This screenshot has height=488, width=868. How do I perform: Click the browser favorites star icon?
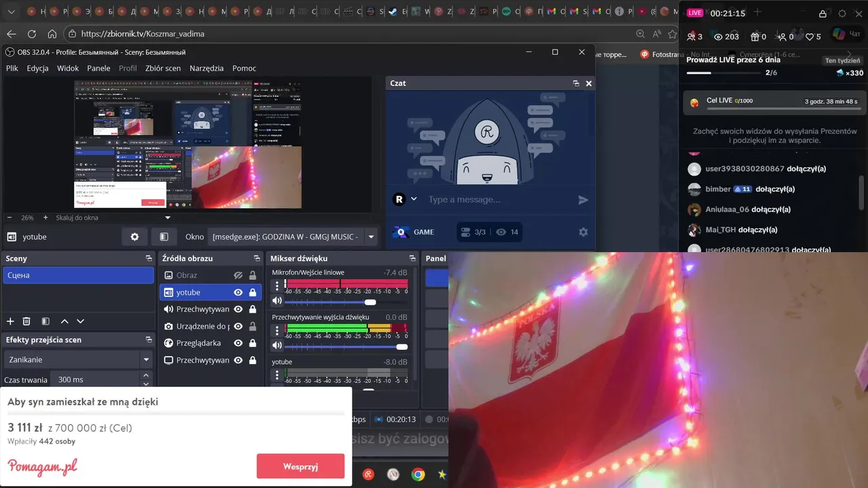pyautogui.click(x=673, y=34)
